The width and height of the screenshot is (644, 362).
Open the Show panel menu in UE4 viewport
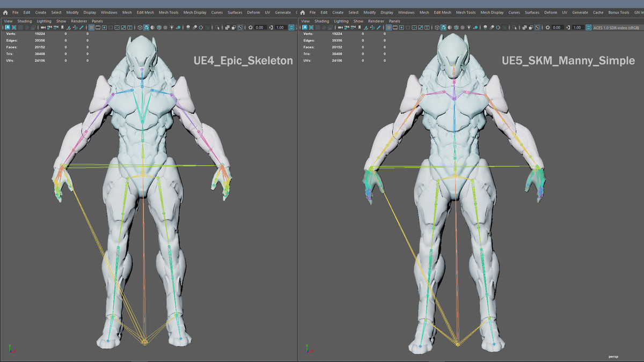(61, 21)
